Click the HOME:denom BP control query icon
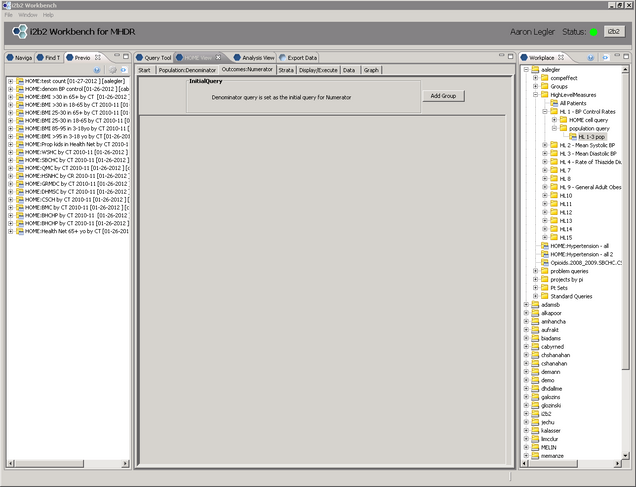The image size is (636, 487). coord(20,89)
